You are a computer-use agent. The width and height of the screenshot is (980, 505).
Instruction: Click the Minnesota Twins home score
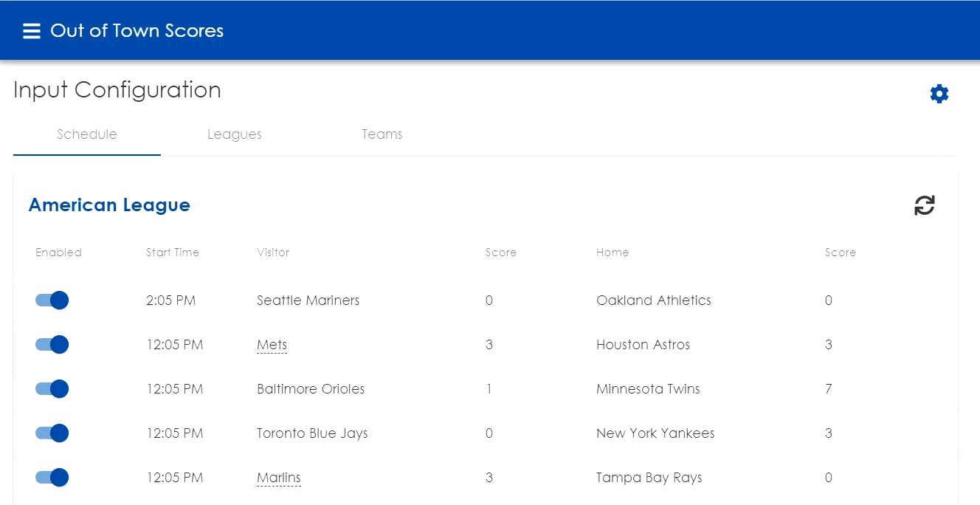pos(829,389)
